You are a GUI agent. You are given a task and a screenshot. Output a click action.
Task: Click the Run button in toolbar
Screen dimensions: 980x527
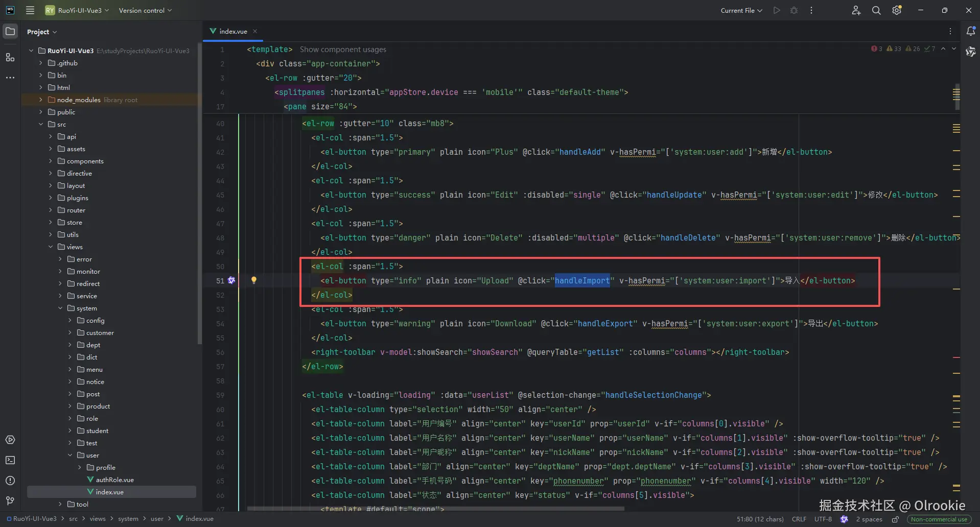point(777,10)
